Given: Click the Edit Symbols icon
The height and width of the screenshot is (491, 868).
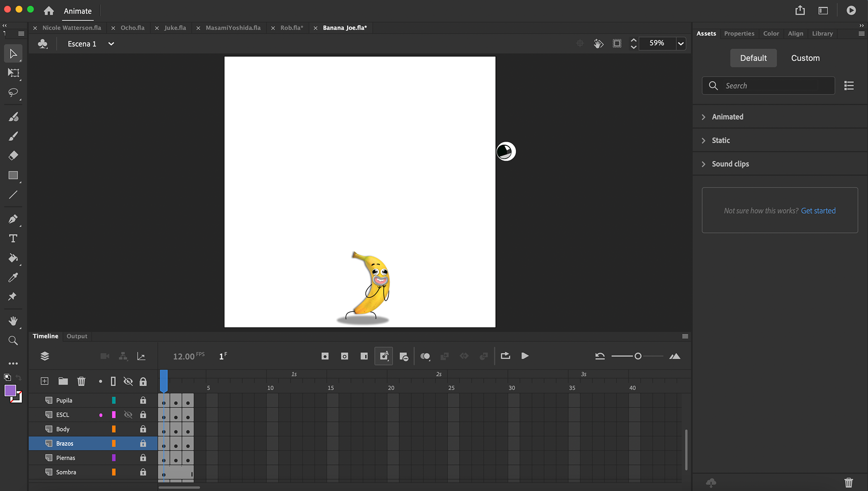Looking at the screenshot, I should [42, 44].
